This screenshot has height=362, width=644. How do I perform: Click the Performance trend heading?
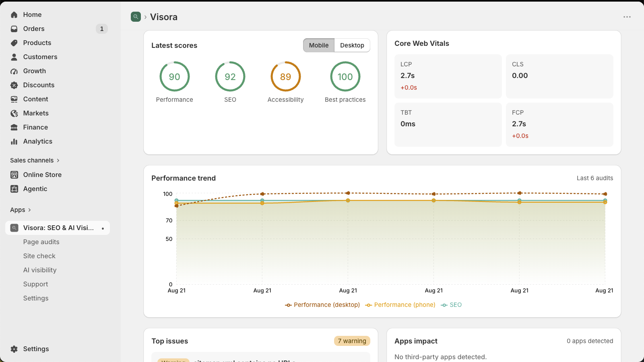[x=184, y=178]
